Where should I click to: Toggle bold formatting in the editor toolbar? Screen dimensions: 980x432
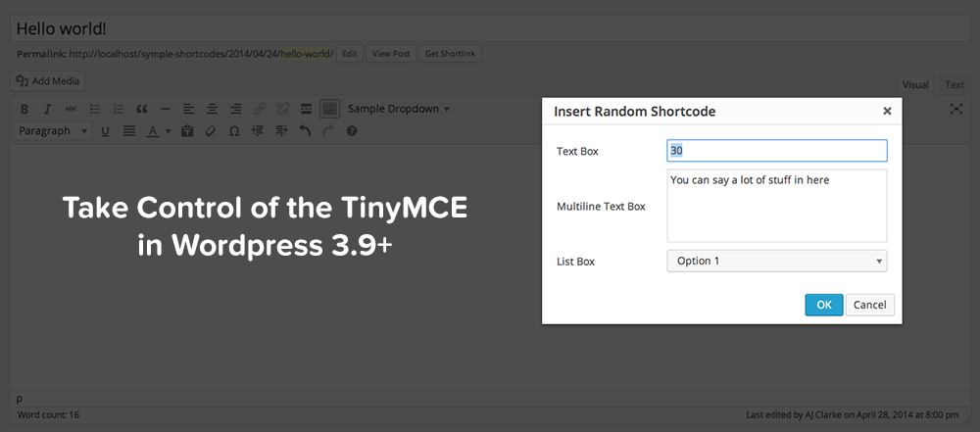(24, 109)
